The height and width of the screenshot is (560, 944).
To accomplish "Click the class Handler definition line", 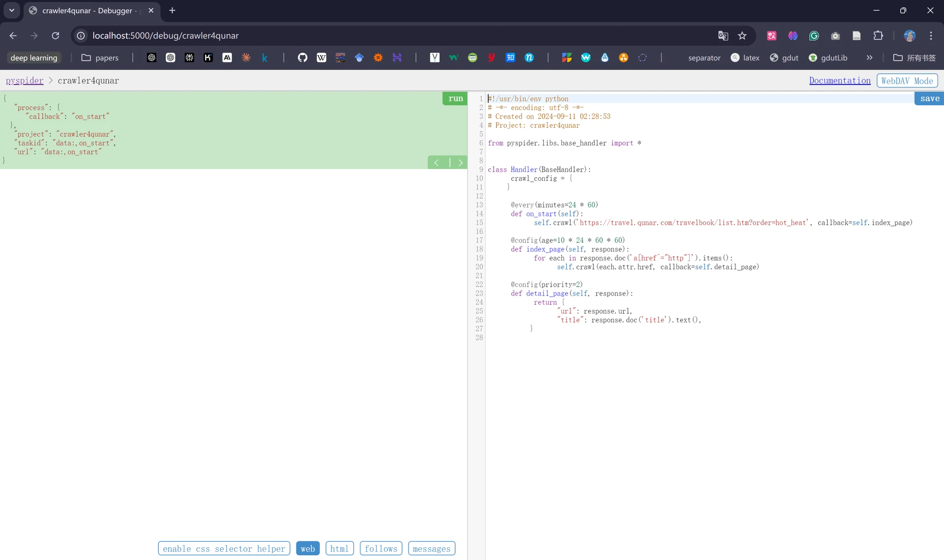I will 539,170.
